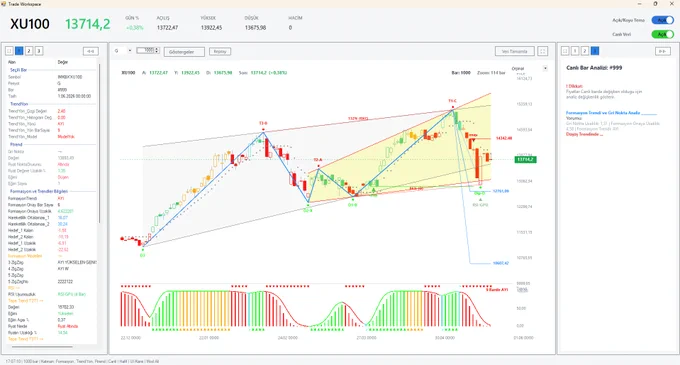Screen dimensions: 680x365
Task: Click the Veri Tamamla button
Action: pyautogui.click(x=515, y=51)
